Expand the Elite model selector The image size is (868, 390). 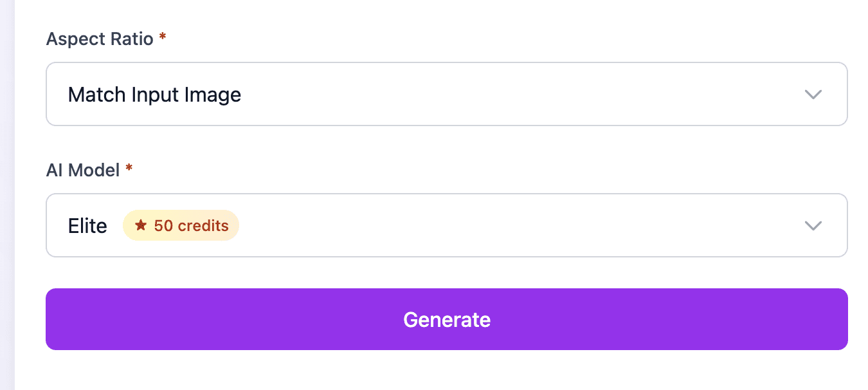tap(447, 225)
